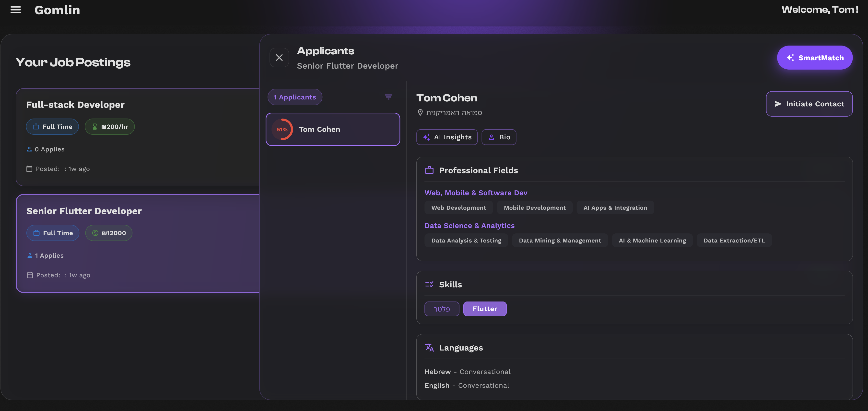Click briefcase icon on Full-stack Developer's Full Time
Image resolution: width=868 pixels, height=411 pixels.
point(36,127)
